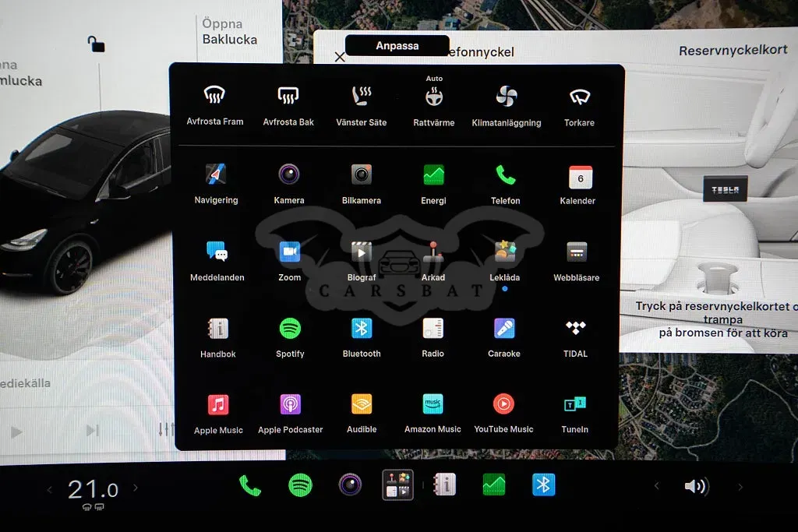The width and height of the screenshot is (798, 532).
Task: Open Apple Podcaster app
Action: [291, 414]
